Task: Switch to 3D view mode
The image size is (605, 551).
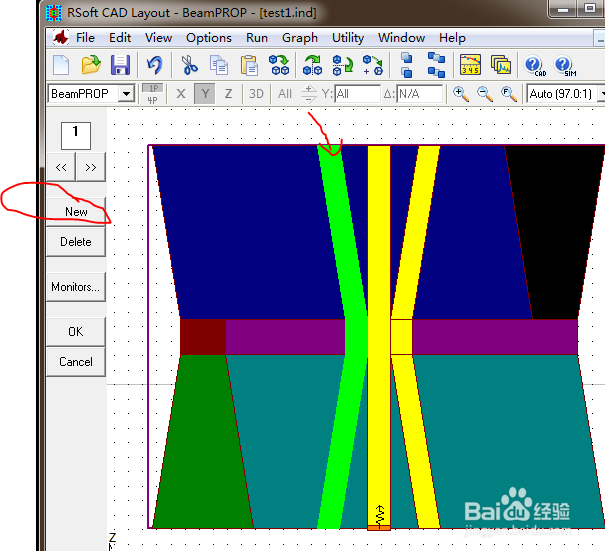Action: [256, 94]
